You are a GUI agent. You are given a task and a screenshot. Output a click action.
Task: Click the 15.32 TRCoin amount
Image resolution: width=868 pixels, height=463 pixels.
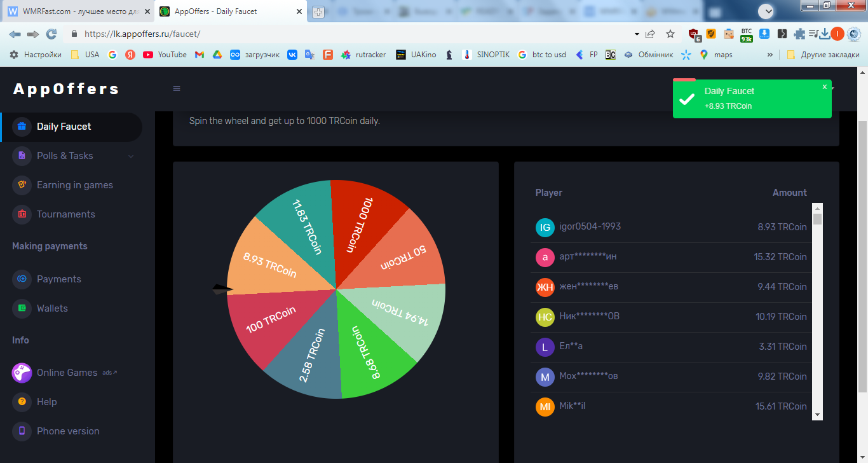click(x=781, y=257)
